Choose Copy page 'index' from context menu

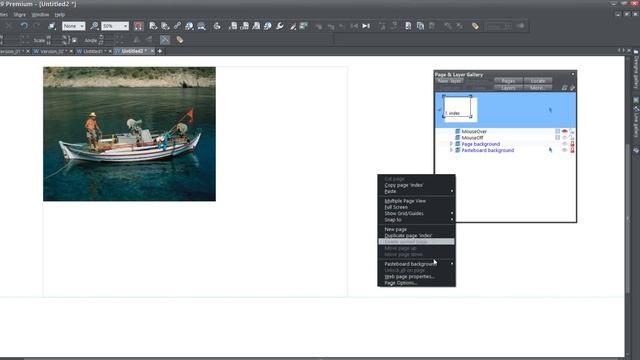pos(416,185)
